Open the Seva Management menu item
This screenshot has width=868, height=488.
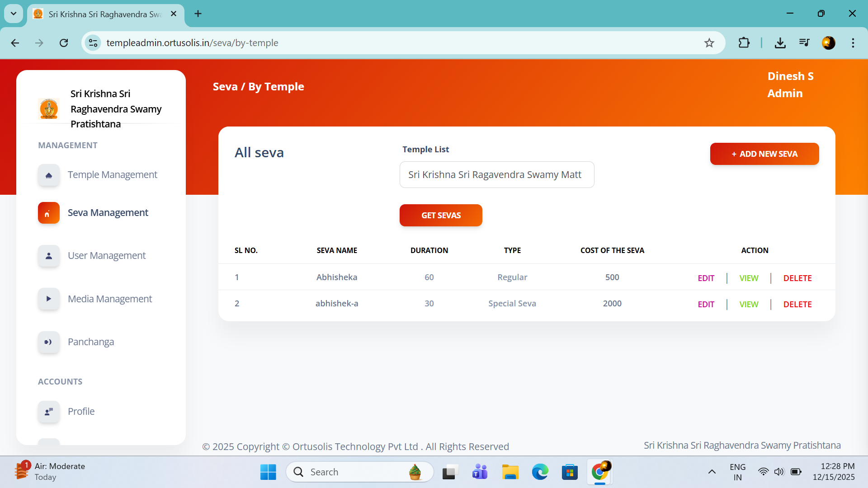[108, 213]
